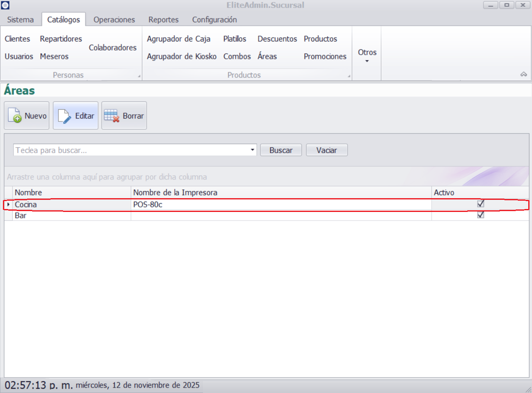Click the Editar pencil icon button
532x393 pixels.
coord(76,116)
